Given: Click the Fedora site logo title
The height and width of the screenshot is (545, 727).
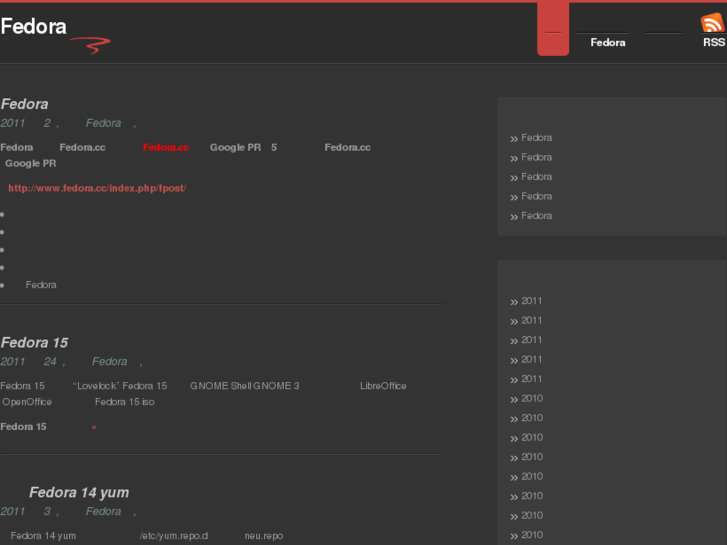Looking at the screenshot, I should tap(33, 26).
